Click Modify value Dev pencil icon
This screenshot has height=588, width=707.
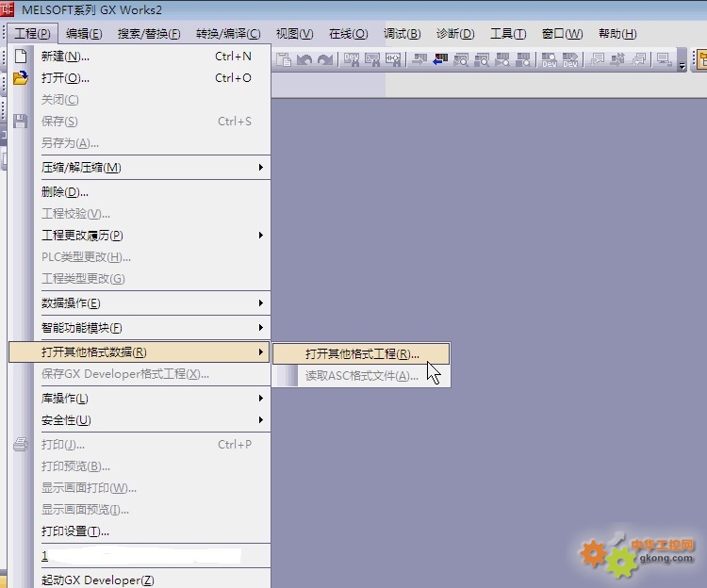[570, 59]
